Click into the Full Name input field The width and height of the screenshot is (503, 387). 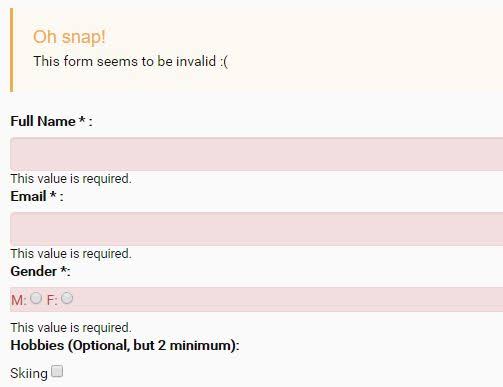pos(257,154)
